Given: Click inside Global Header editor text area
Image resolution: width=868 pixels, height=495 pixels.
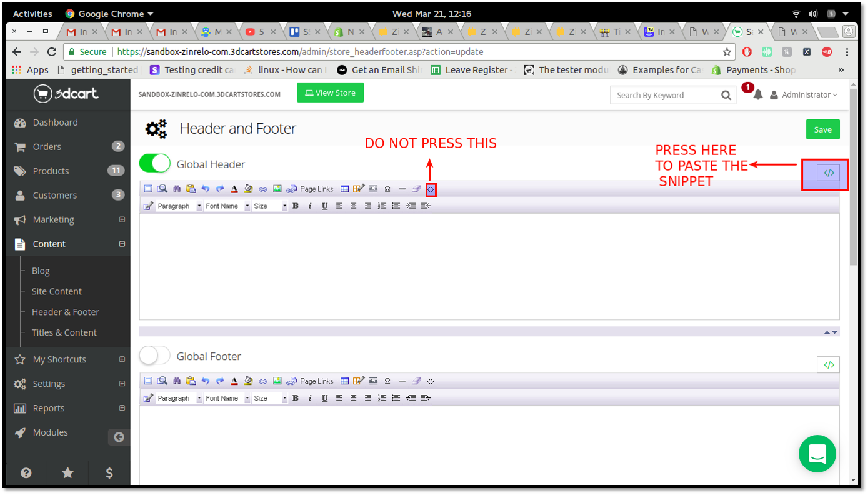Looking at the screenshot, I should [489, 267].
